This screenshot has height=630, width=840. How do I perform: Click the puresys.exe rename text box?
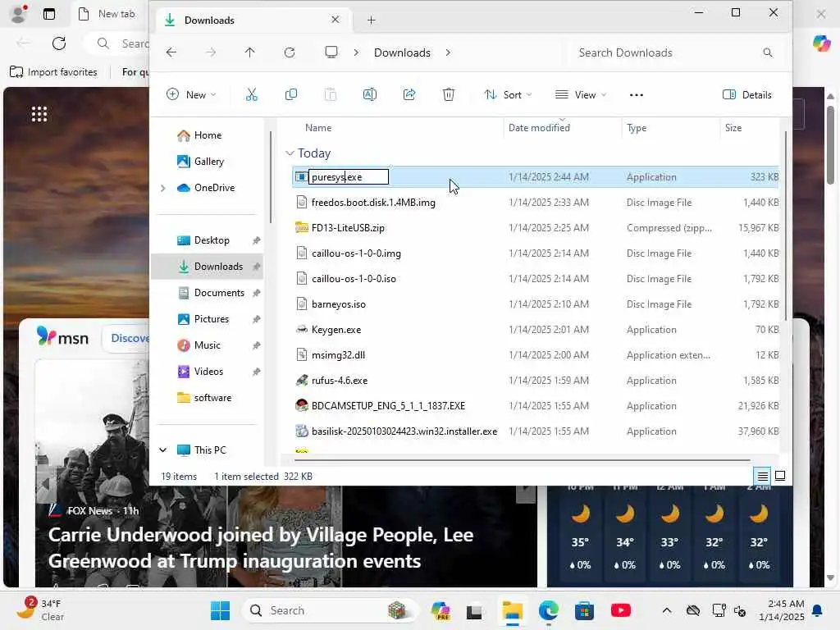(x=349, y=177)
